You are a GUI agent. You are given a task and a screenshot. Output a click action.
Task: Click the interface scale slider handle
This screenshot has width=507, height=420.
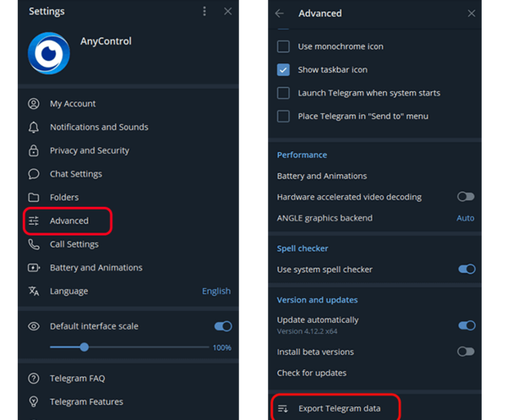[84, 347]
